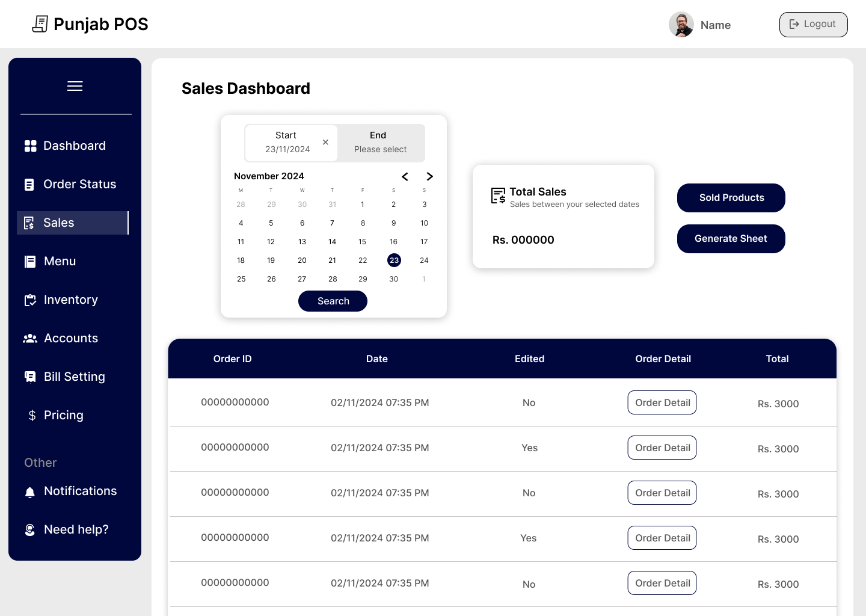Go to previous month arrow in calendar
Viewport: 866px width, 616px height.
pos(405,176)
